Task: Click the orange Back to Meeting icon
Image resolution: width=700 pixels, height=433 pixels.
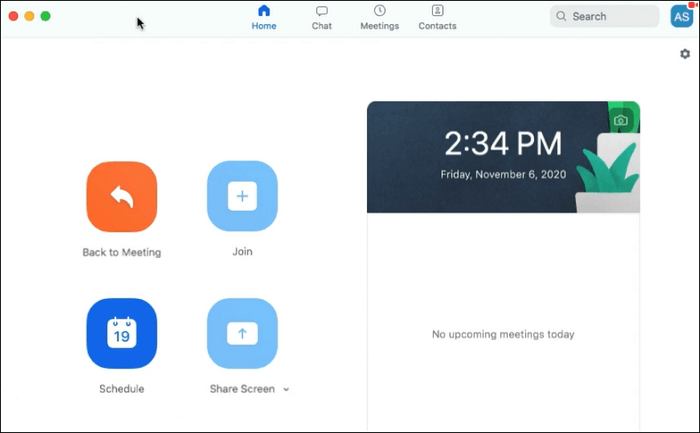Action: 121,196
